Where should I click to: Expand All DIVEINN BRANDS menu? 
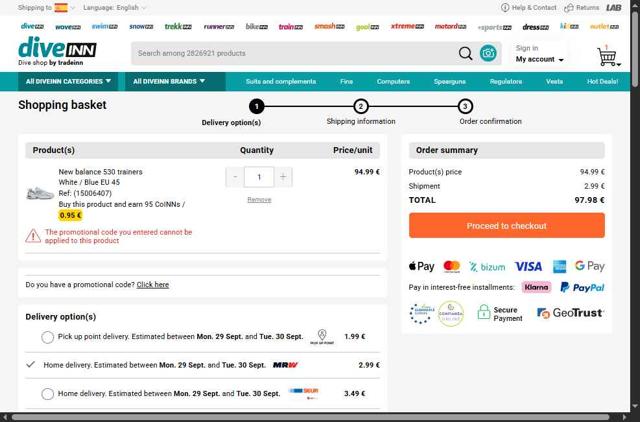click(x=175, y=81)
